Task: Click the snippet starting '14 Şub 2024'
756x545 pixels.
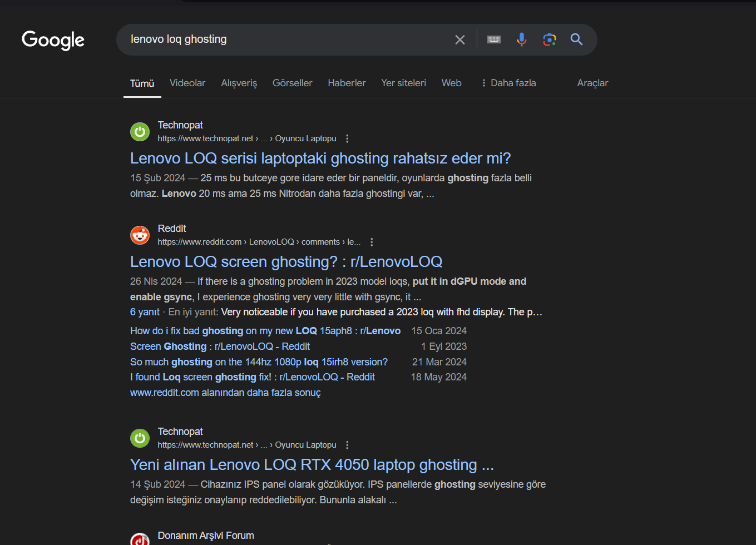Action: [x=338, y=492]
